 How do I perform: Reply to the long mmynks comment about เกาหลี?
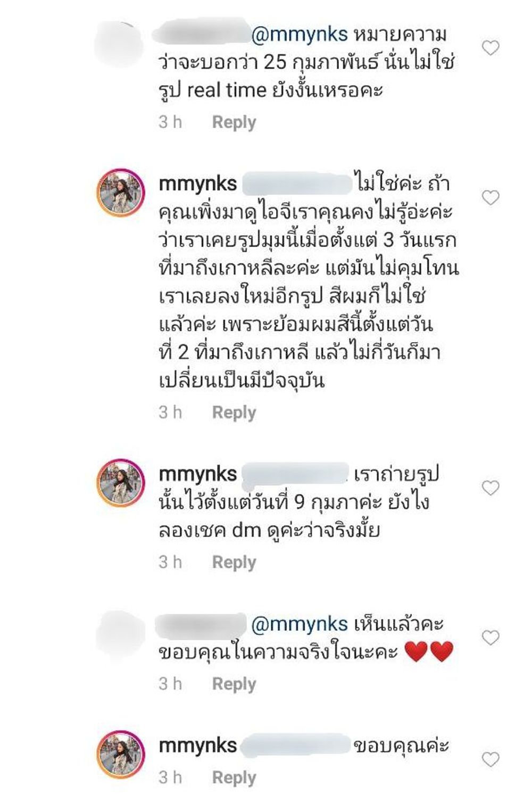tap(234, 412)
